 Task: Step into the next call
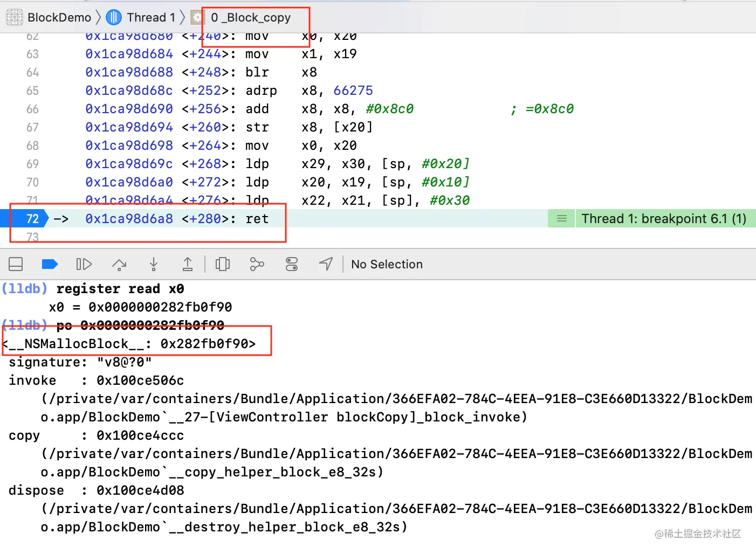tap(154, 264)
